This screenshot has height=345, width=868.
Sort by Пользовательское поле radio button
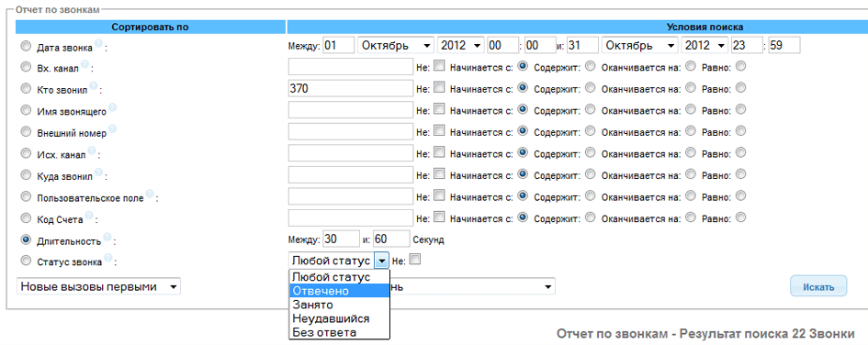click(x=26, y=195)
